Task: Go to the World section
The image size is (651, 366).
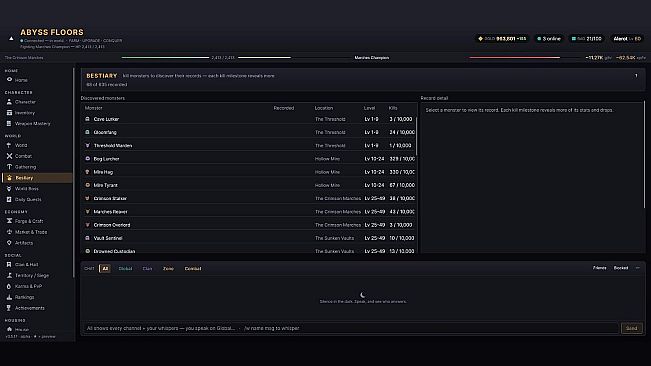Action: click(x=37, y=145)
